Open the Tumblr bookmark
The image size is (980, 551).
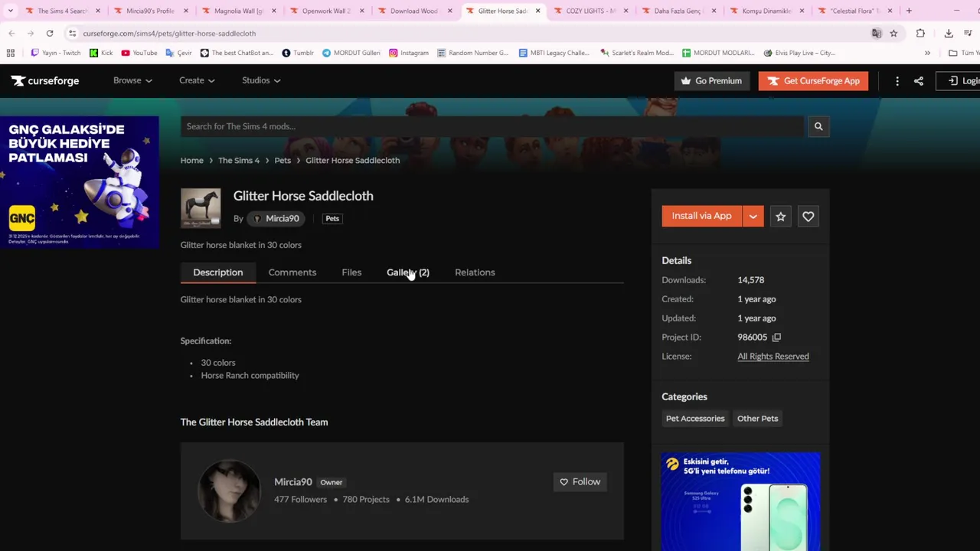[298, 53]
